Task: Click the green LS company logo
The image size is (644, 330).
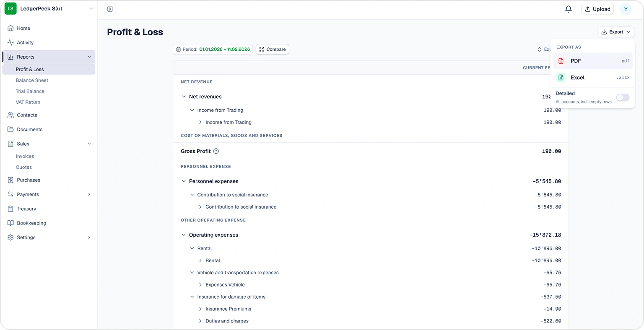Action: (10, 8)
